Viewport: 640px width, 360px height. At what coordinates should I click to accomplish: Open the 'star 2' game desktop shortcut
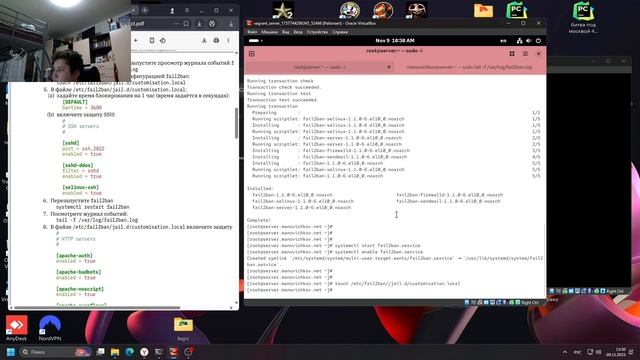pyautogui.click(x=283, y=10)
